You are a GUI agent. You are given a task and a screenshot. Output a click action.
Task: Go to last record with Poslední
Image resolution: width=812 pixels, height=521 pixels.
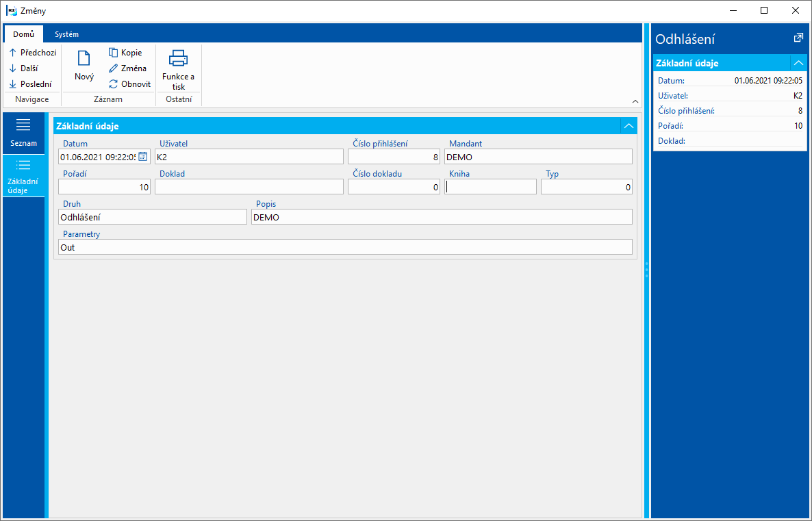(x=31, y=84)
